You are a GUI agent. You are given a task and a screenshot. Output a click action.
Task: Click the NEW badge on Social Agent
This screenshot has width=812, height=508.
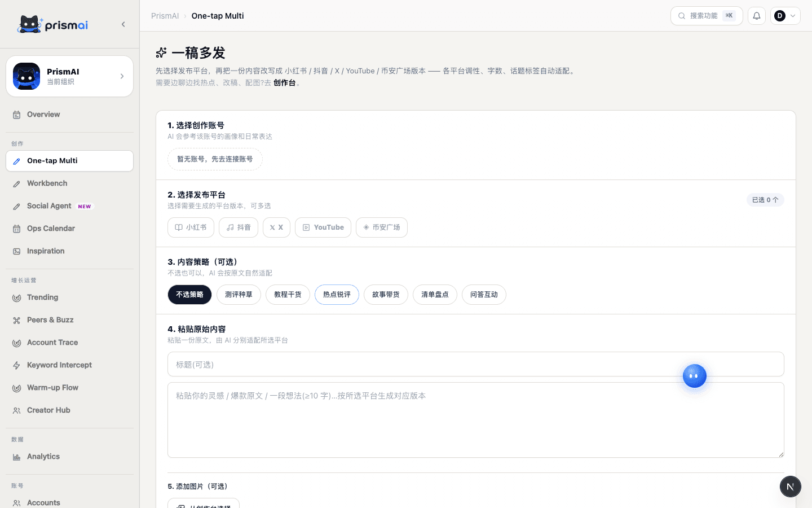pos(85,207)
